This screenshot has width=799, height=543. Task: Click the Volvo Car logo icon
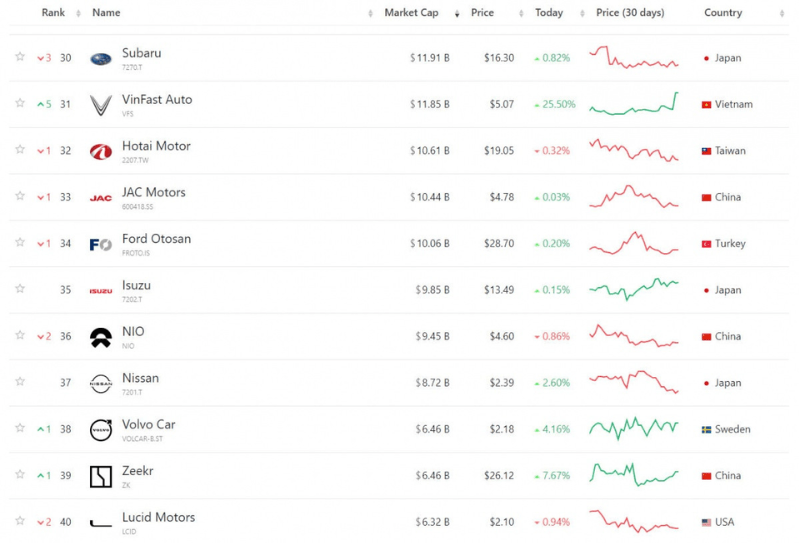pyautogui.click(x=101, y=430)
